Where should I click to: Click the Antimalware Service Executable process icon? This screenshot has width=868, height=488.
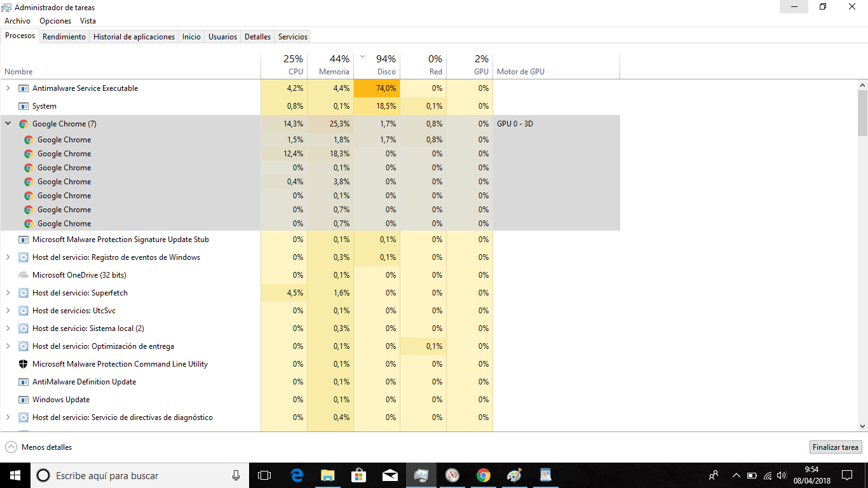point(24,88)
